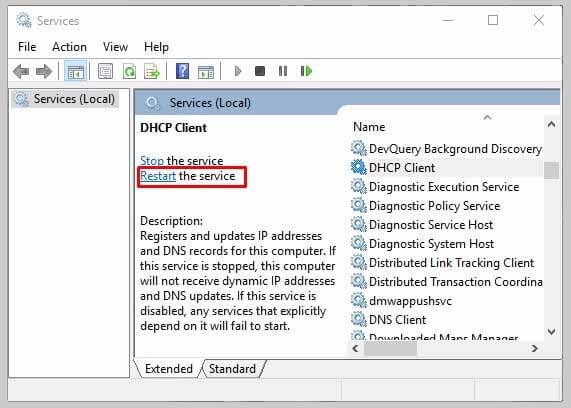Image resolution: width=571 pixels, height=408 pixels.
Task: Switch to the Standard tab
Action: point(232,369)
